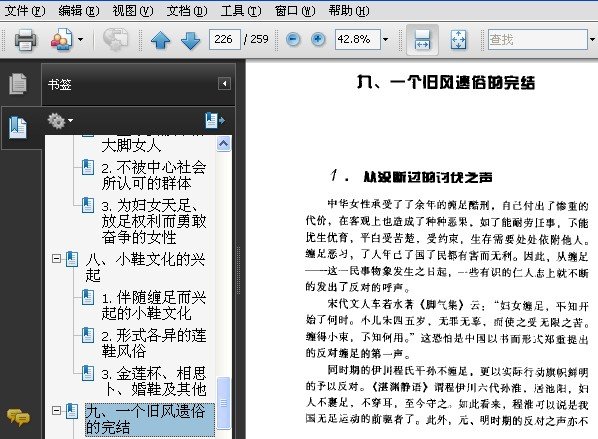Click the grayed-out globe web conference icon
The height and width of the screenshot is (439, 598).
pos(116,39)
